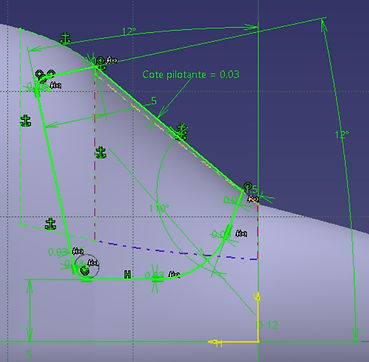The image size is (369, 362).
Task: Click the yellow vertical V axis arrow
Action: point(258,298)
